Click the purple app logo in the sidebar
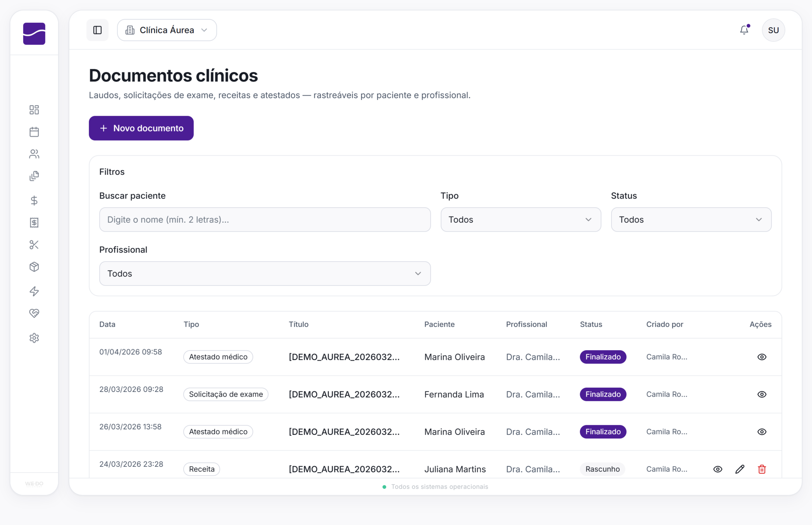 [x=34, y=34]
